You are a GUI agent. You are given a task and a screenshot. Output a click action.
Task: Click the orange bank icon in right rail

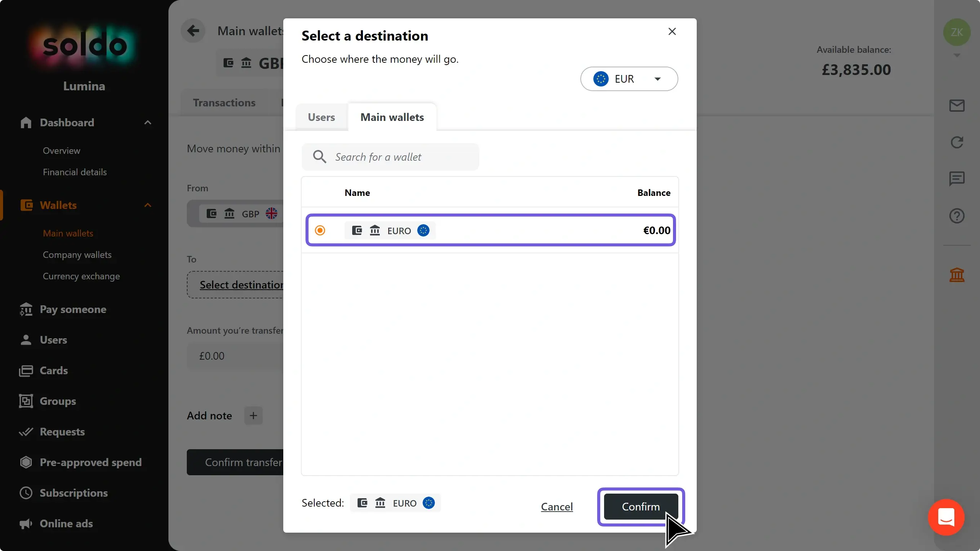coord(957,275)
